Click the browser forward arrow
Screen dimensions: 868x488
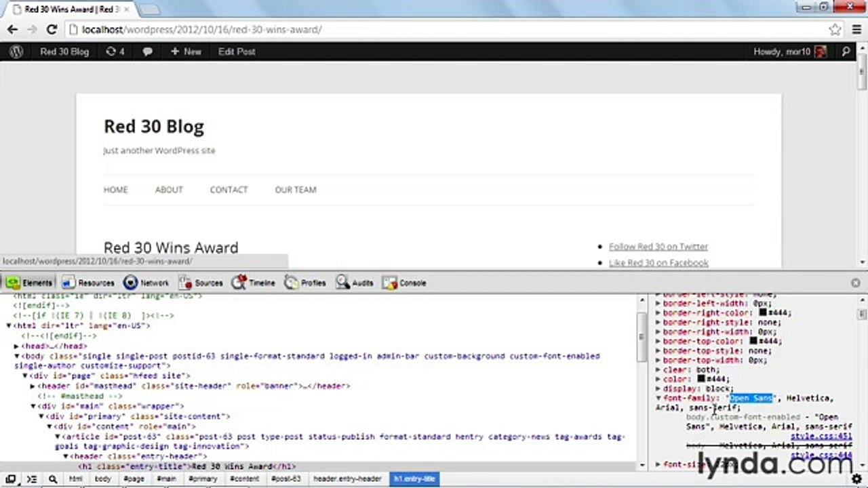click(32, 30)
